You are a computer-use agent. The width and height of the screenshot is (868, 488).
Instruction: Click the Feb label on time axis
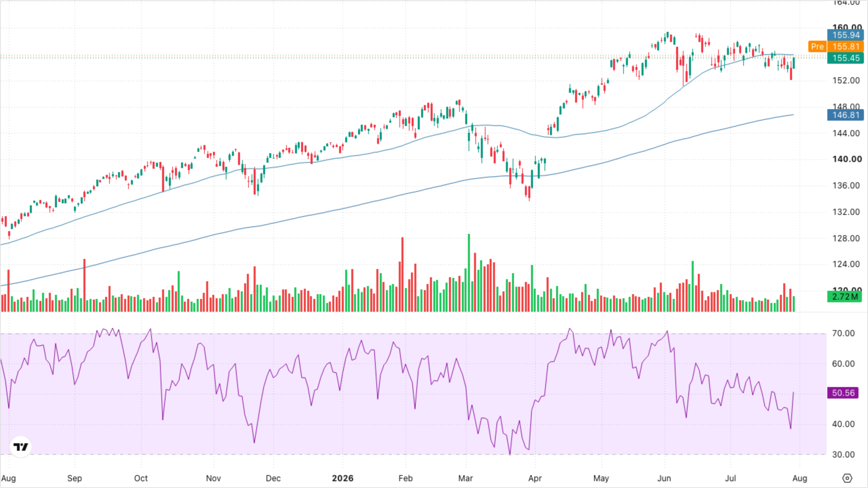[x=406, y=478]
